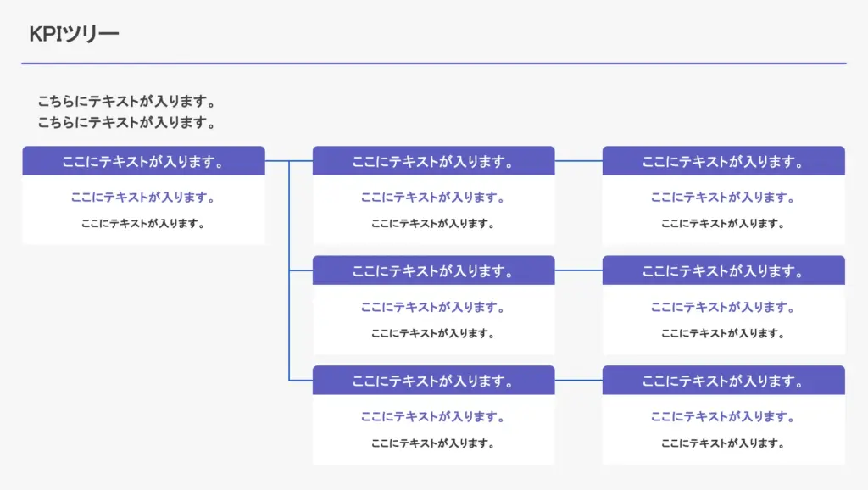The image size is (868, 490).
Task: Click purple subtitle in bottom middle-column node
Action: coord(433,417)
